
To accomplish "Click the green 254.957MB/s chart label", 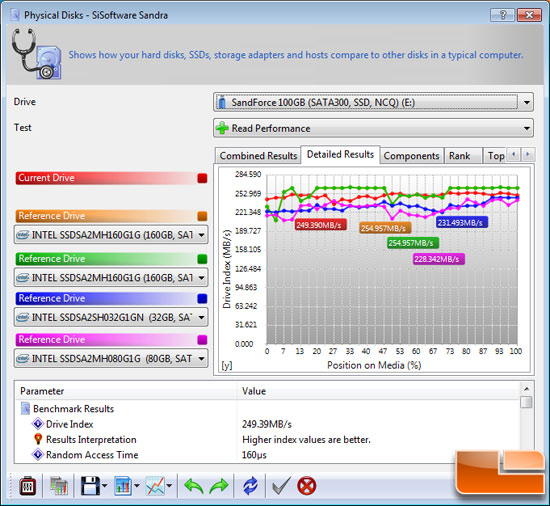I will (413, 243).
